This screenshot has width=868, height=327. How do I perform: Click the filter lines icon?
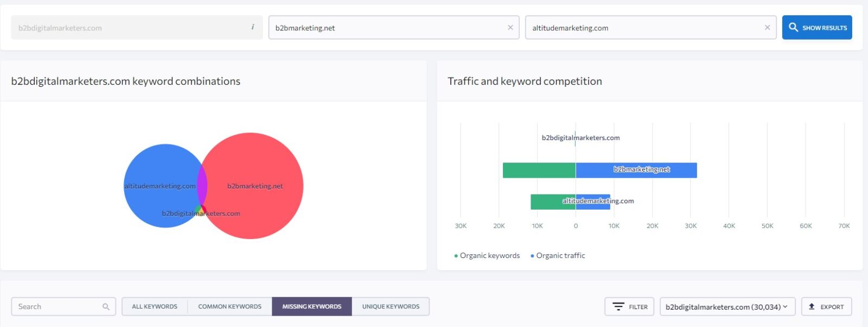click(618, 306)
